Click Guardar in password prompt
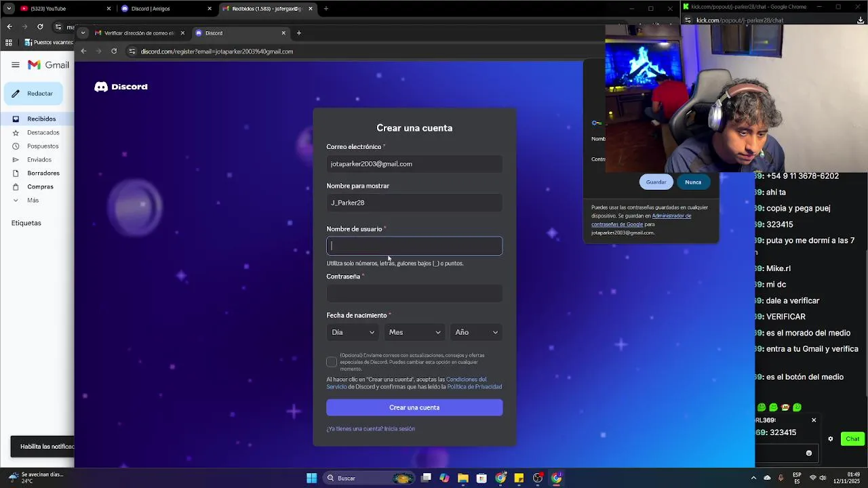Viewport: 868px width, 488px height. 656,182
